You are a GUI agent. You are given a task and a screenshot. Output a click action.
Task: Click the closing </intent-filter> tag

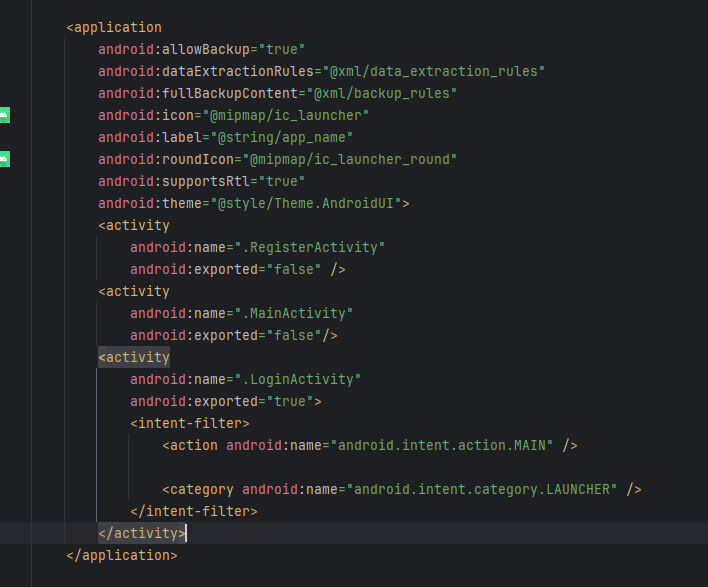194,512
